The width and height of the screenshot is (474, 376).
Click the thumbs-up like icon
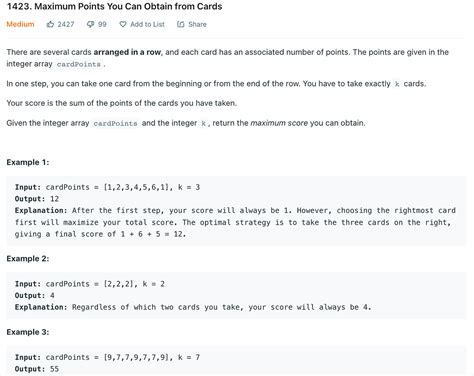(x=50, y=24)
